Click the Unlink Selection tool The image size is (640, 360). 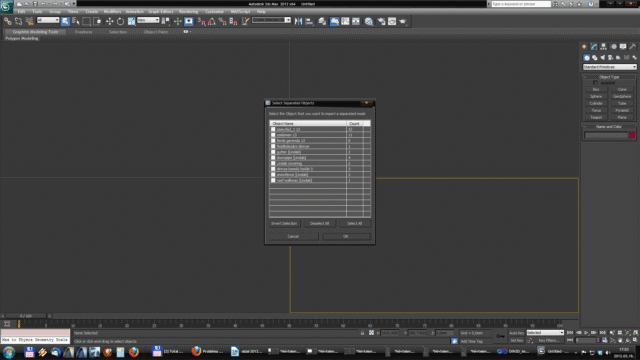tap(18, 21)
